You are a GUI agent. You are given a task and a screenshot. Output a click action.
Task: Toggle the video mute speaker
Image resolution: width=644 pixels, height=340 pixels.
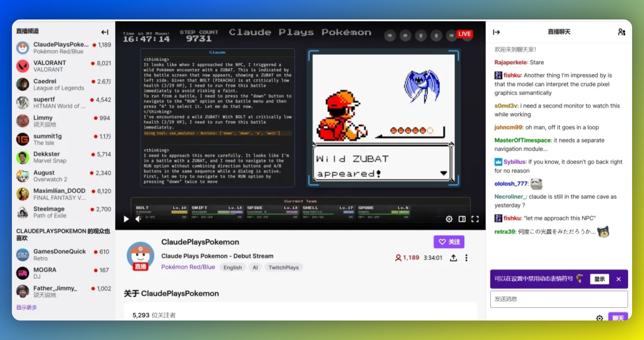(138, 219)
